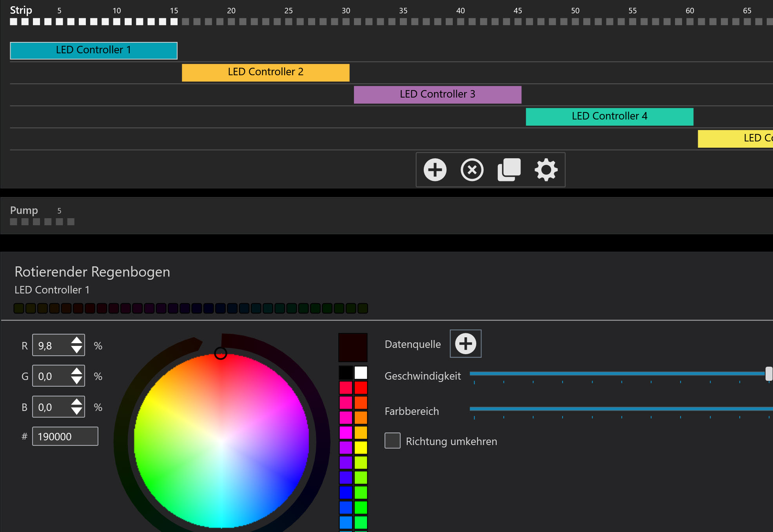Add a Datenquelle with plus button

pos(465,344)
